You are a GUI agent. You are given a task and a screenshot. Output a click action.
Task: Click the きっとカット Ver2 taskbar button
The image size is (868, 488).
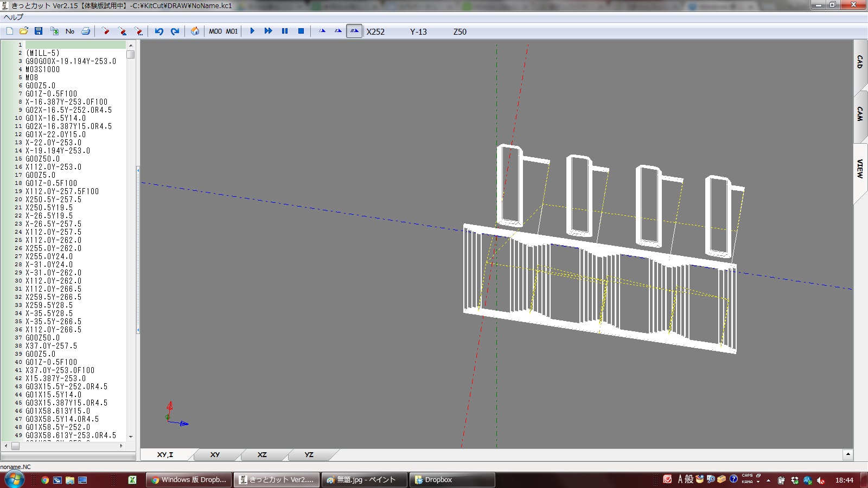[277, 480]
